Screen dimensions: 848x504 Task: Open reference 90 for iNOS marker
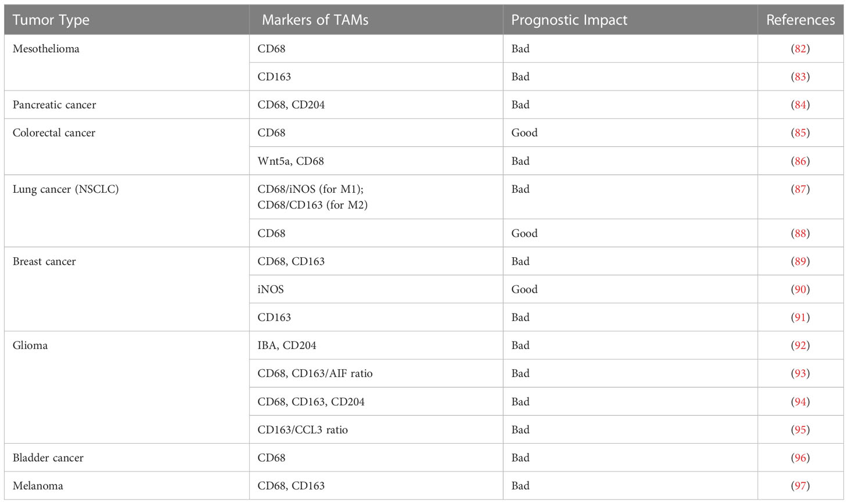(800, 289)
